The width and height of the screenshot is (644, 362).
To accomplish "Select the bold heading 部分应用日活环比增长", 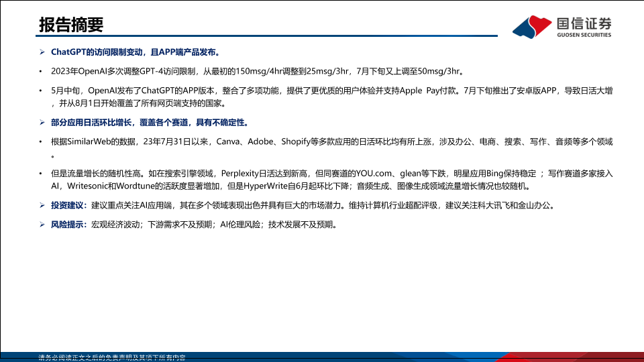I will (149, 123).
